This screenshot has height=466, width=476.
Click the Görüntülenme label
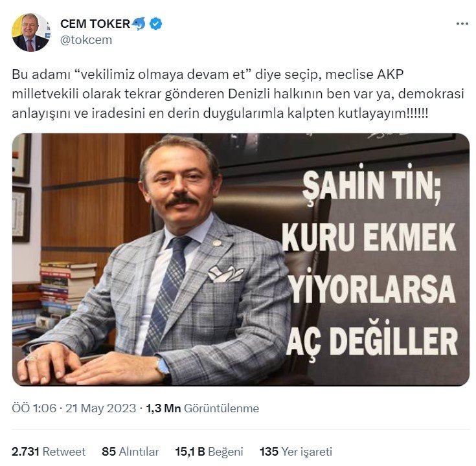(221, 408)
